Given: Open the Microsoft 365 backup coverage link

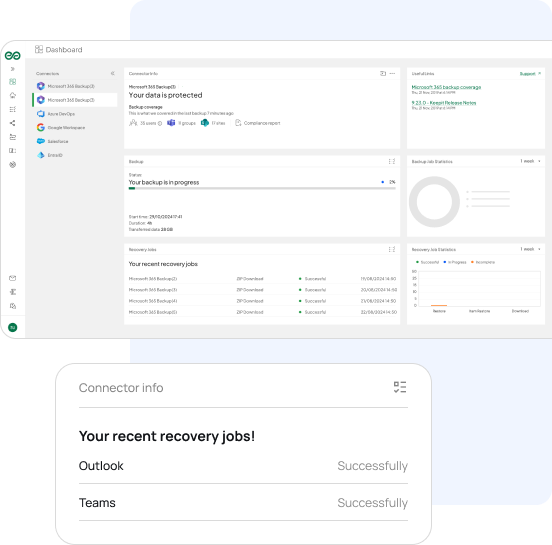Looking at the screenshot, I should [x=446, y=87].
